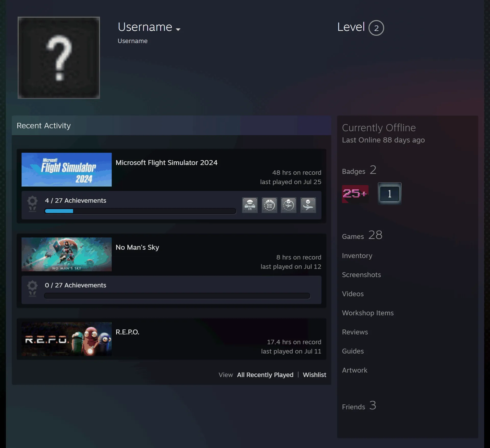Viewport: 490px width, 448px height.
Task: Open the Friends 3 link
Action: tap(359, 406)
